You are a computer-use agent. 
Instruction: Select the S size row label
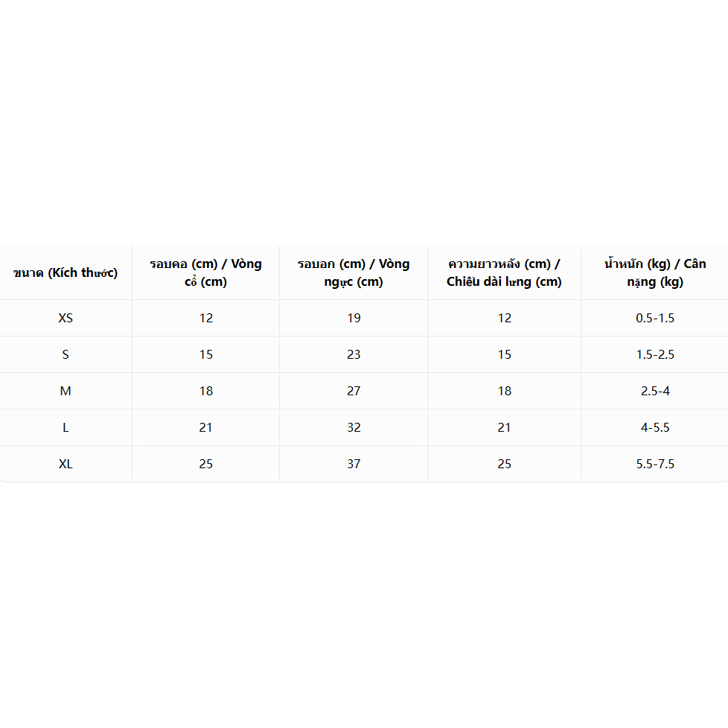point(66,355)
